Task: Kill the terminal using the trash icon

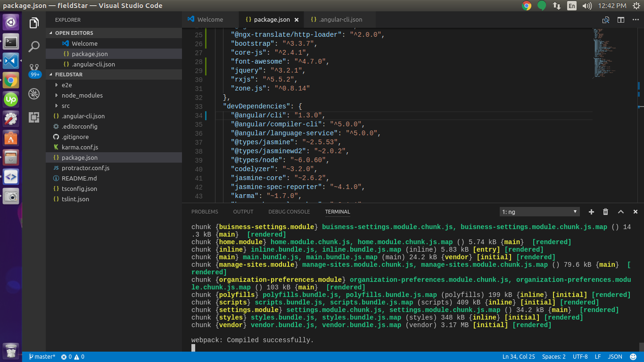Action: coord(606,212)
